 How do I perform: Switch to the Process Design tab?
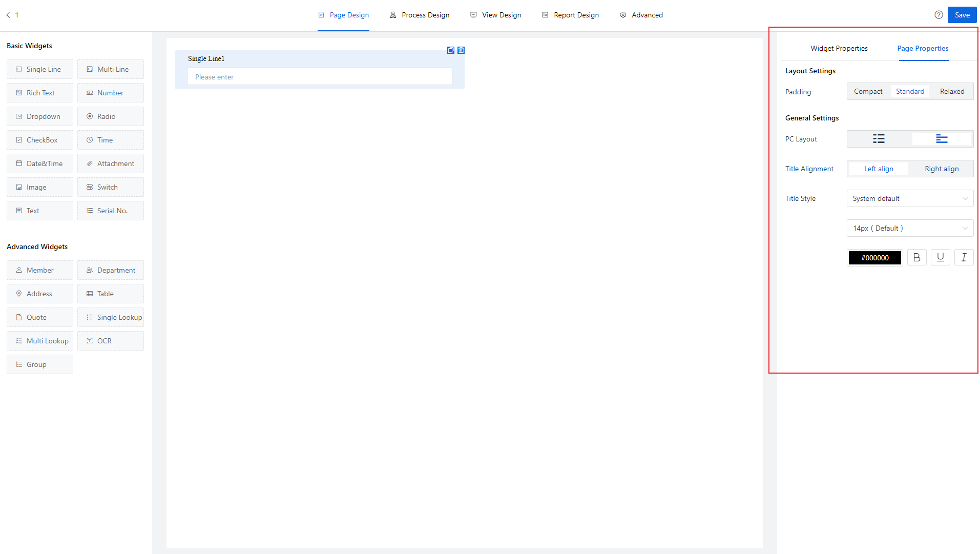[x=420, y=15]
